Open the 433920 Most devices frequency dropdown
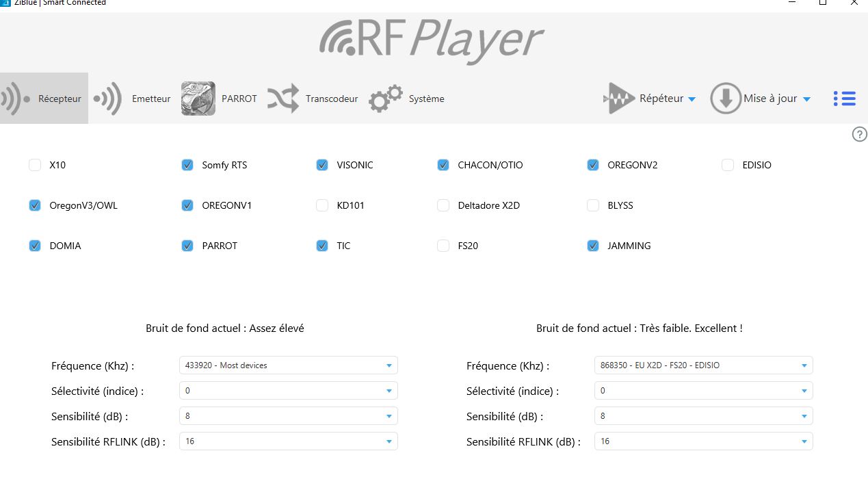868x503 pixels. (288, 365)
